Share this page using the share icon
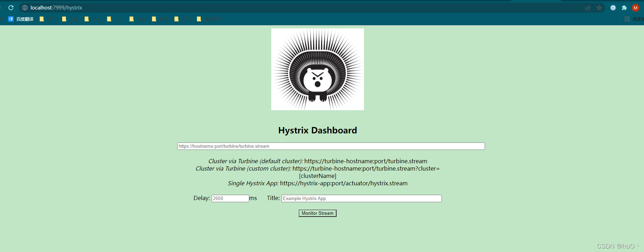The image size is (644, 252). point(588,8)
